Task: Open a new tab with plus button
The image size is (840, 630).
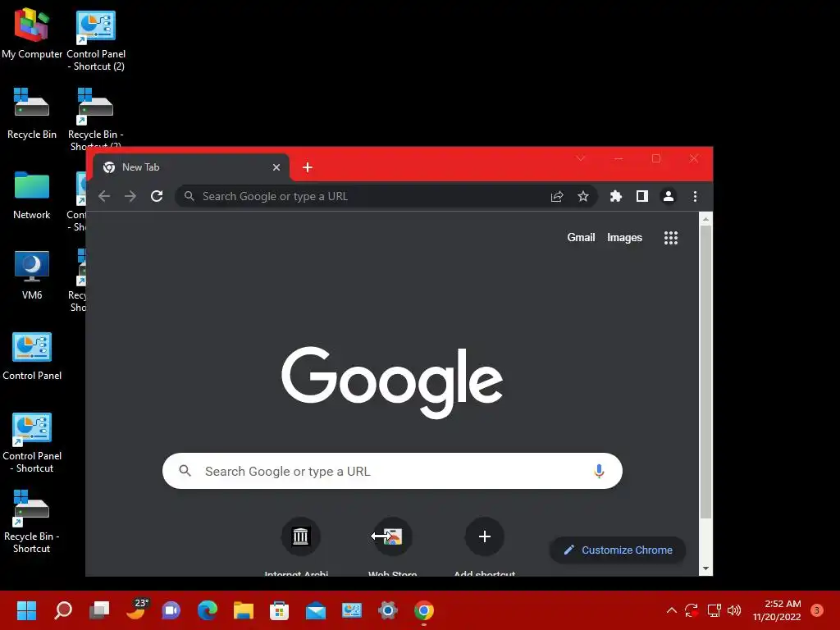Action: click(x=308, y=167)
